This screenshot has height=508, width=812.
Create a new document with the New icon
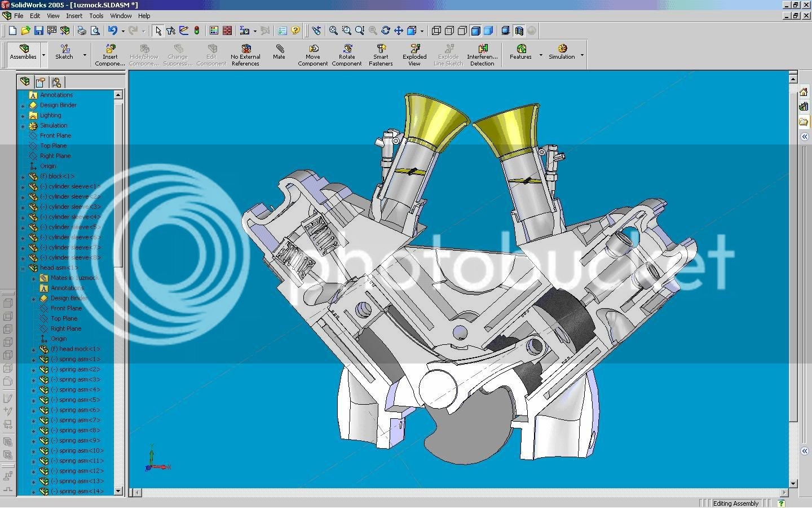[x=12, y=30]
